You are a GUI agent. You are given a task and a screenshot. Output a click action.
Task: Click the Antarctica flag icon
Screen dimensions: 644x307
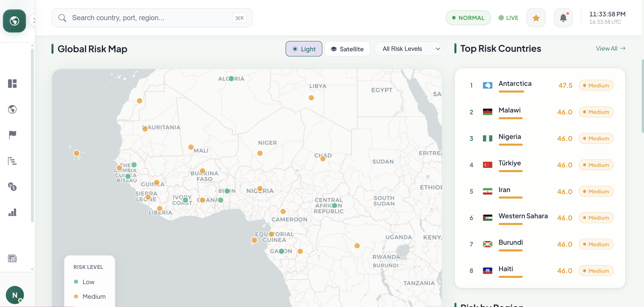click(487, 85)
